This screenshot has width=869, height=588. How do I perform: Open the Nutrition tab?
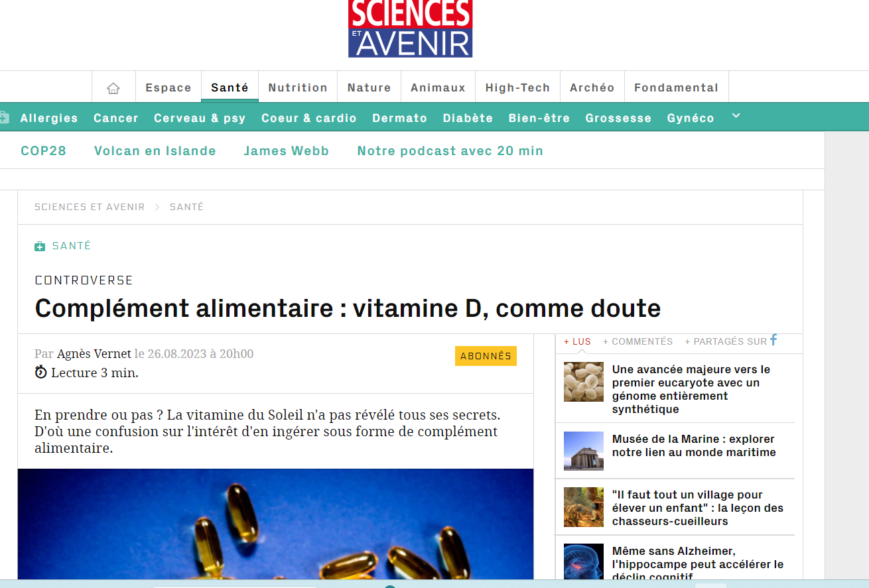pos(298,88)
